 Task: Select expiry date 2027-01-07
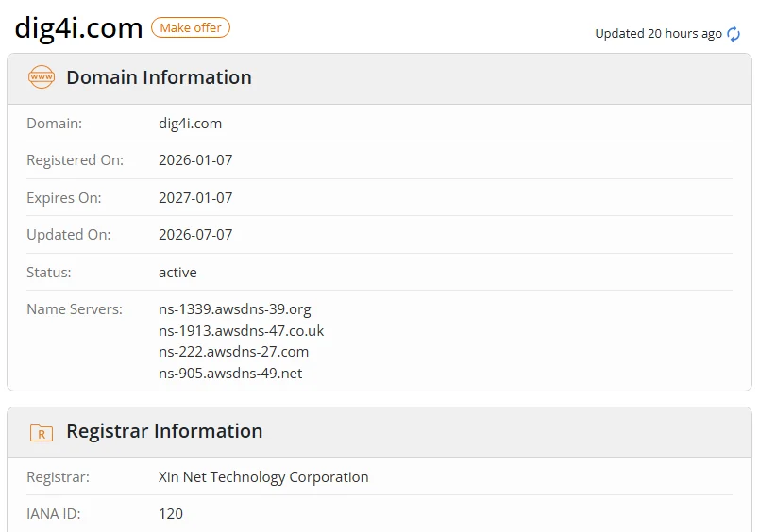click(x=195, y=198)
